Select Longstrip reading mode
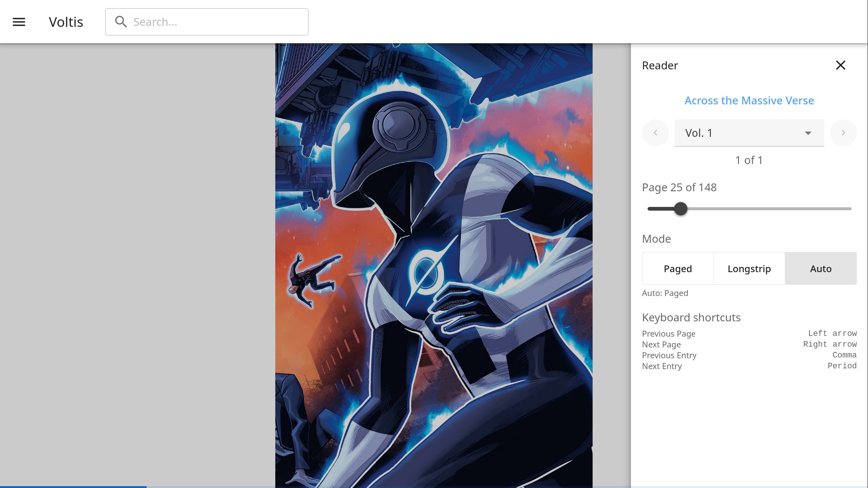Screen dimensions: 868x488 coord(749,268)
